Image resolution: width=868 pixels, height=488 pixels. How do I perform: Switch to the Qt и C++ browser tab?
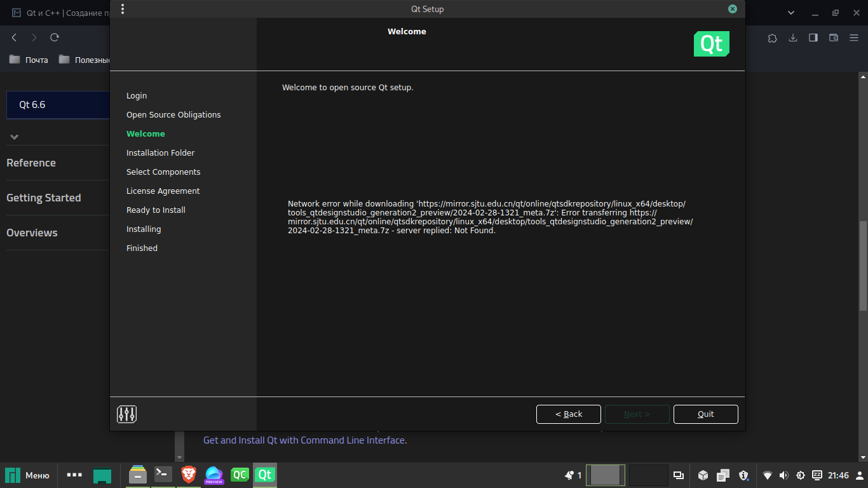(x=60, y=13)
